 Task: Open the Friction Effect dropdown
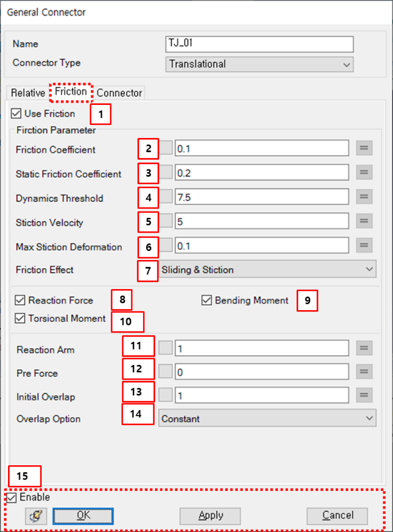coord(268,269)
